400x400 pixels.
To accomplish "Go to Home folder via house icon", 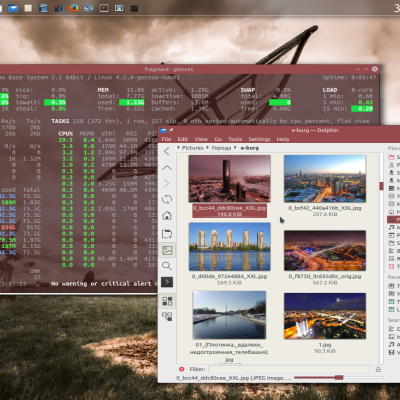I will pos(167,215).
